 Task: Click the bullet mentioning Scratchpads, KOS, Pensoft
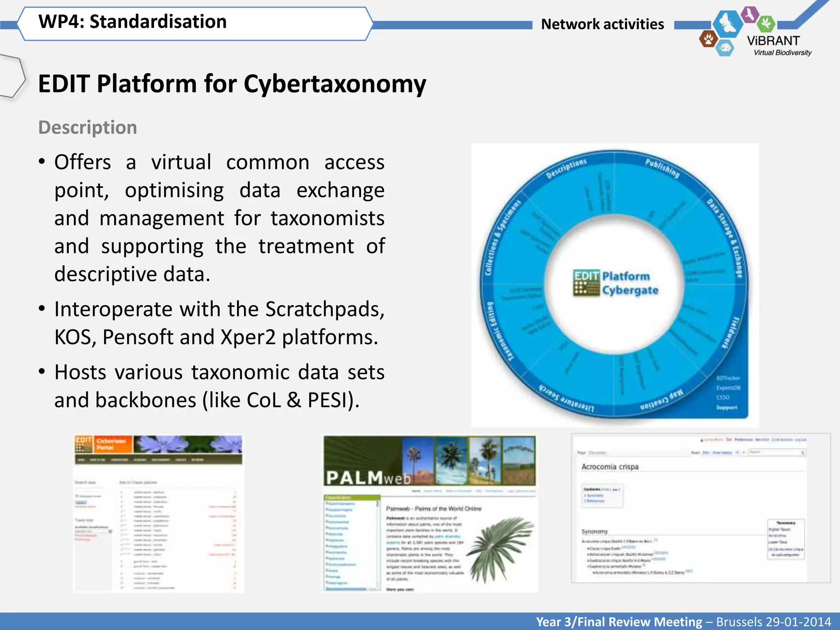coord(219,323)
